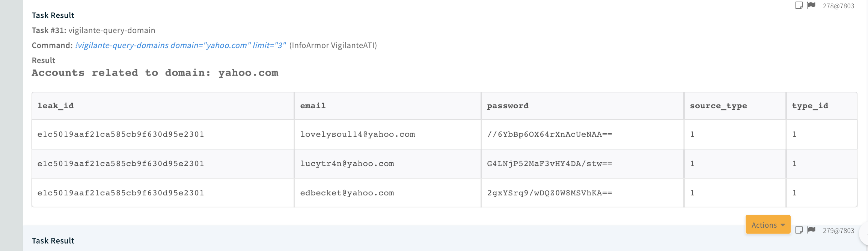The image size is (868, 251).
Task: Select the edbecket@yahoo.com email cell
Action: coord(347,193)
